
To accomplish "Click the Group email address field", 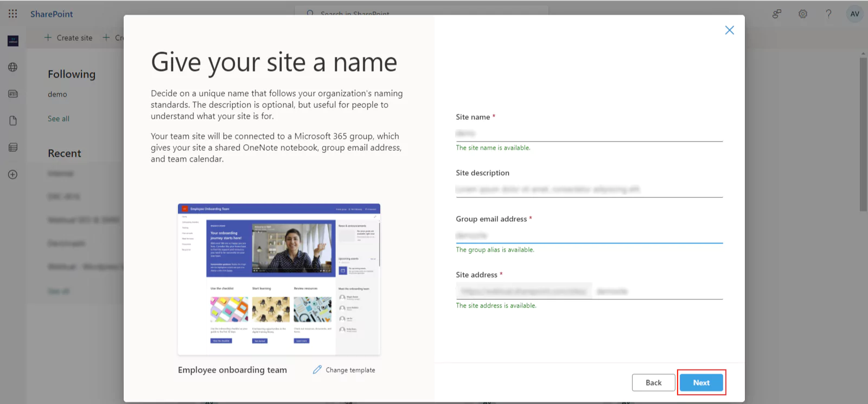I will click(589, 235).
